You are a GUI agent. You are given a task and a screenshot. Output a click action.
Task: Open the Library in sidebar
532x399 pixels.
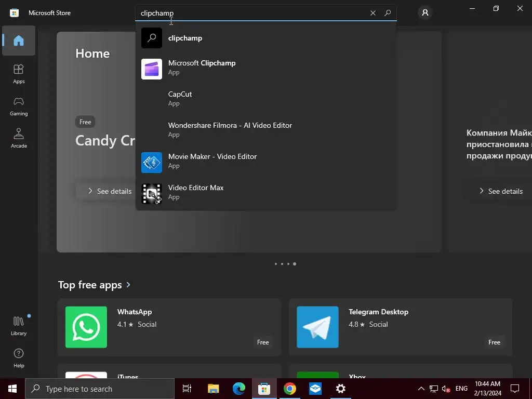pyautogui.click(x=19, y=326)
